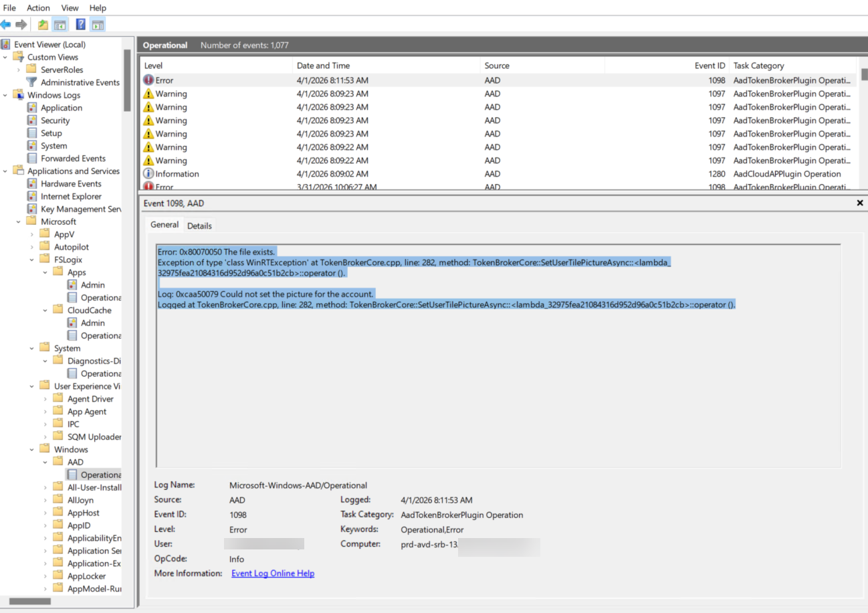Collapse the Windows Logs tree node
This screenshot has width=868, height=613.
[x=6, y=95]
